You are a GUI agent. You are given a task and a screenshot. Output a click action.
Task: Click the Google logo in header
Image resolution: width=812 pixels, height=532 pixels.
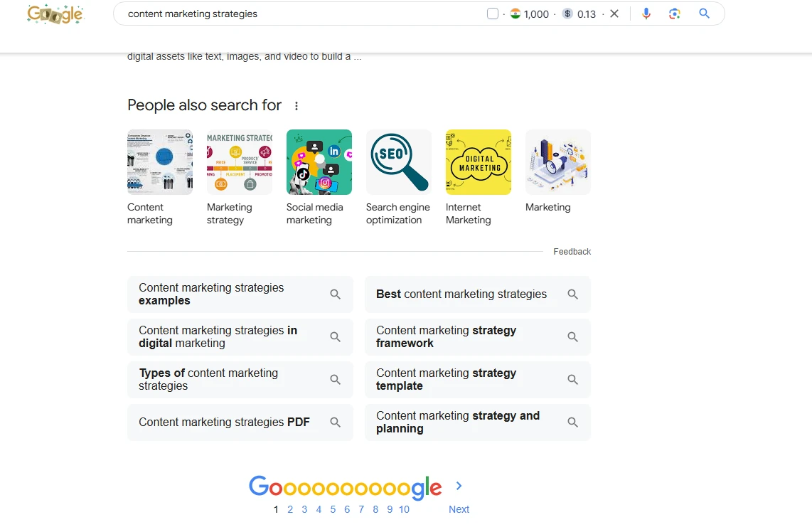point(55,14)
